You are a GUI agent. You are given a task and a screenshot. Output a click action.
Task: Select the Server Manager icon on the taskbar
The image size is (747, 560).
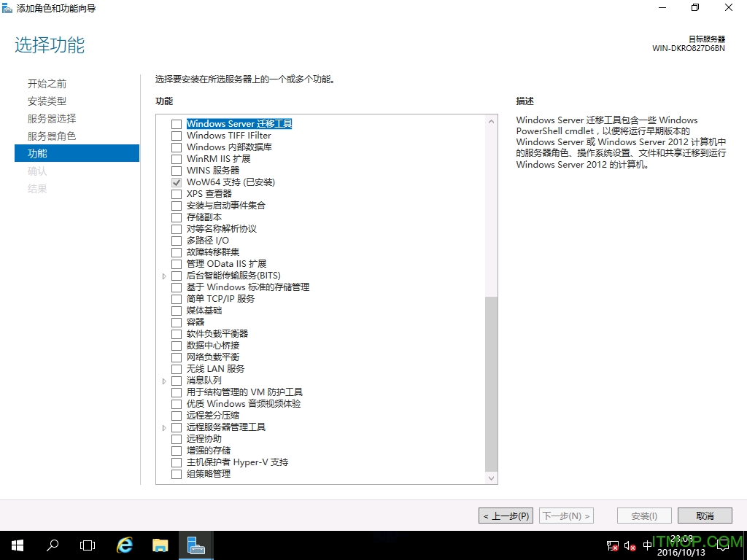click(x=196, y=545)
